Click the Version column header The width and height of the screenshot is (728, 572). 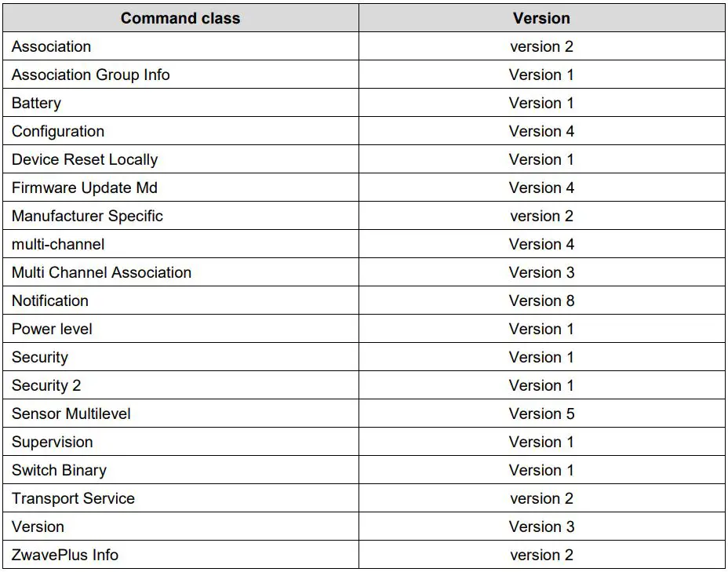tap(541, 18)
